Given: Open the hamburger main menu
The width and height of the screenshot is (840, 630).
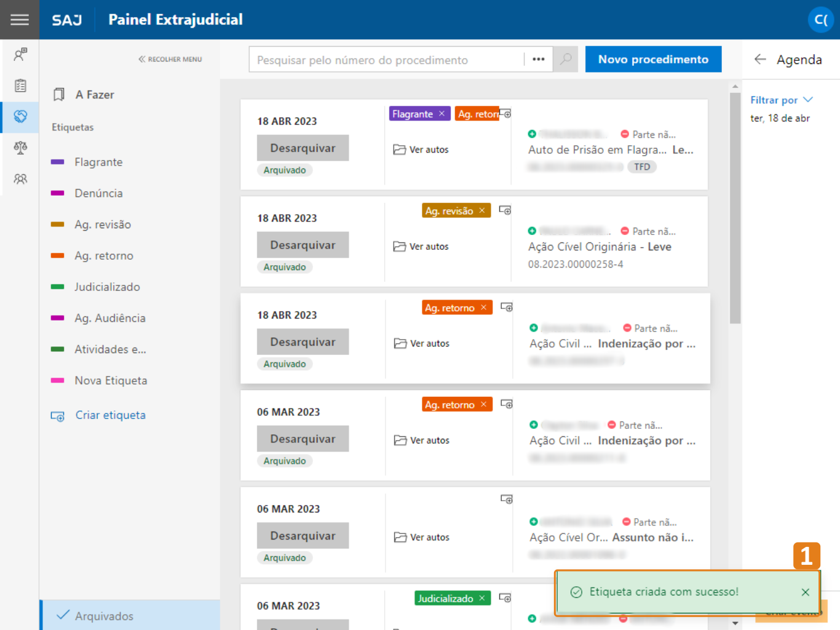Looking at the screenshot, I should coord(20,20).
